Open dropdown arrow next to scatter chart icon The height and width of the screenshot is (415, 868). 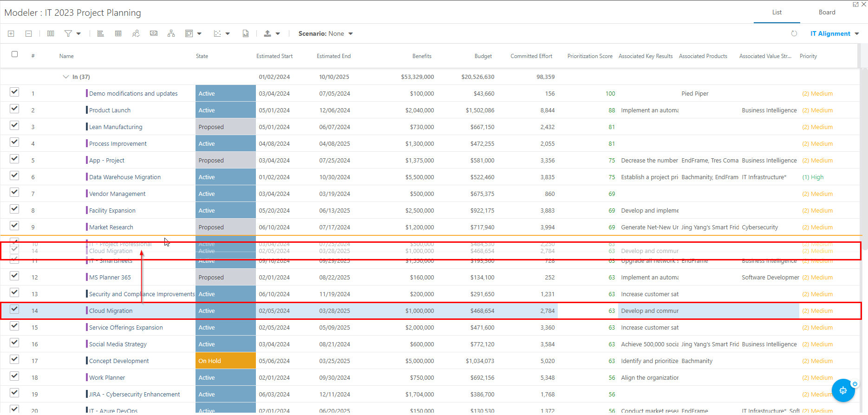click(x=228, y=33)
